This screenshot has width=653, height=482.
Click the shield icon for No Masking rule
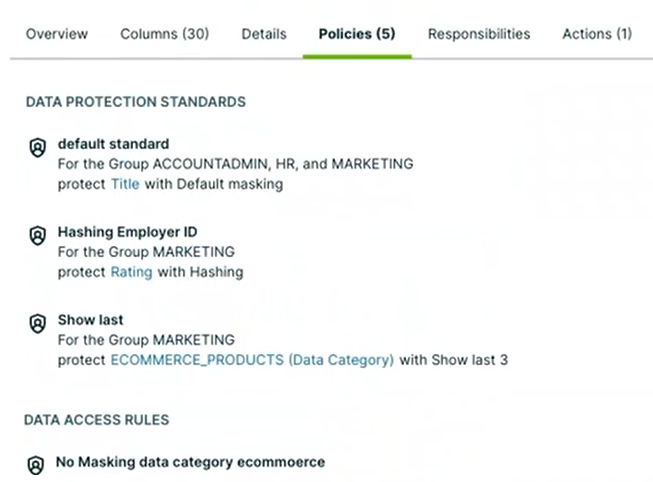point(37,465)
